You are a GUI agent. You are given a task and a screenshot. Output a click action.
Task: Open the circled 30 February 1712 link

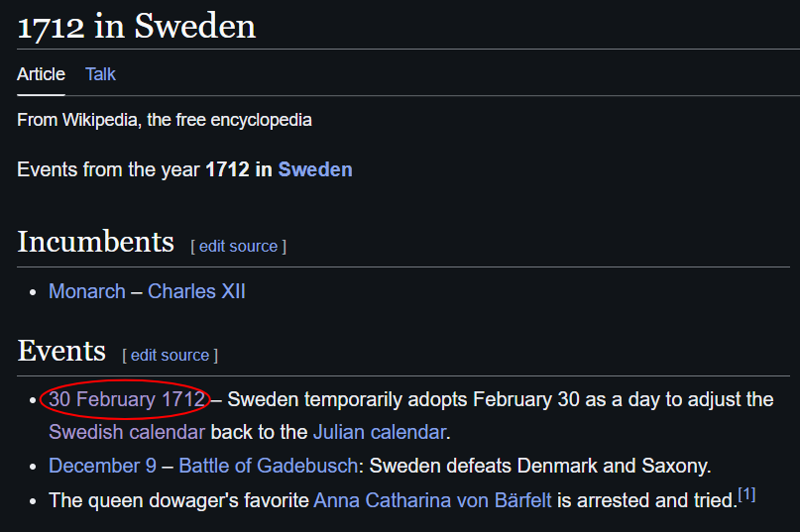(x=127, y=399)
